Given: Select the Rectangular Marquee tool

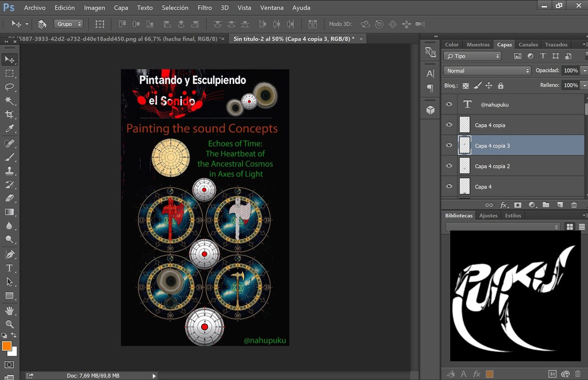Looking at the screenshot, I should [x=9, y=74].
